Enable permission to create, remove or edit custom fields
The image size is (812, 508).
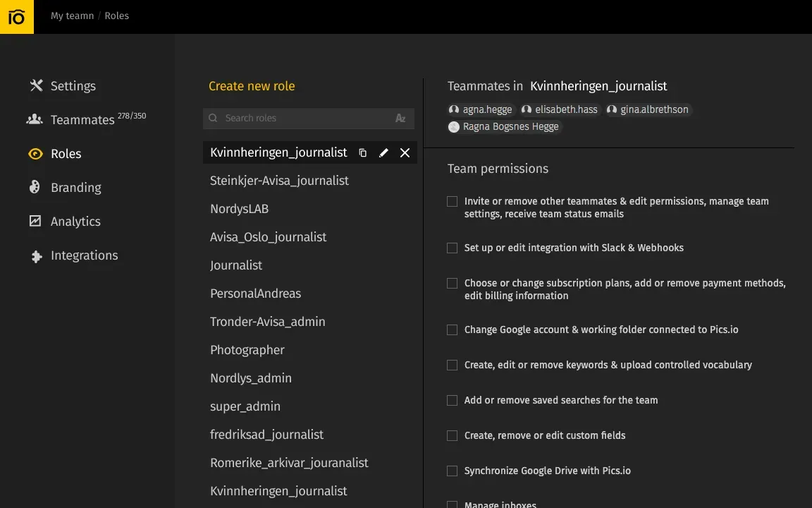pyautogui.click(x=452, y=435)
